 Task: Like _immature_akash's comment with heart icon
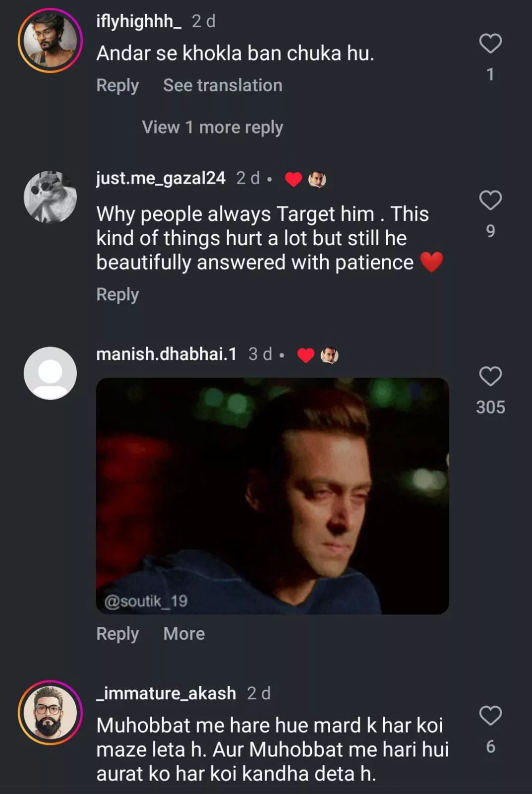pos(490,716)
